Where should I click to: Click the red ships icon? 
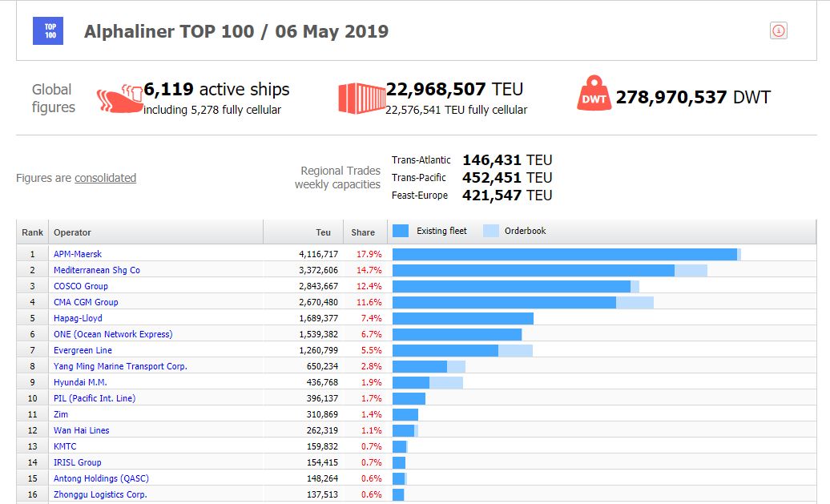(119, 99)
